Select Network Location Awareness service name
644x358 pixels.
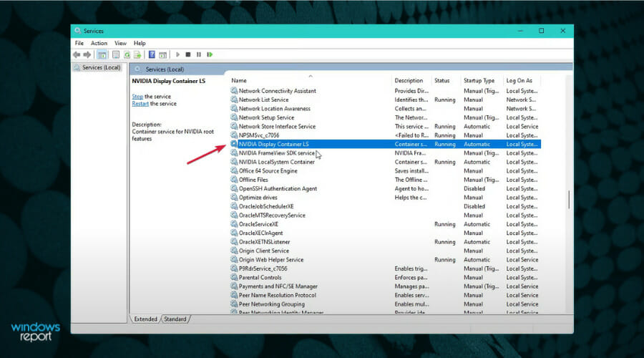[x=274, y=109]
